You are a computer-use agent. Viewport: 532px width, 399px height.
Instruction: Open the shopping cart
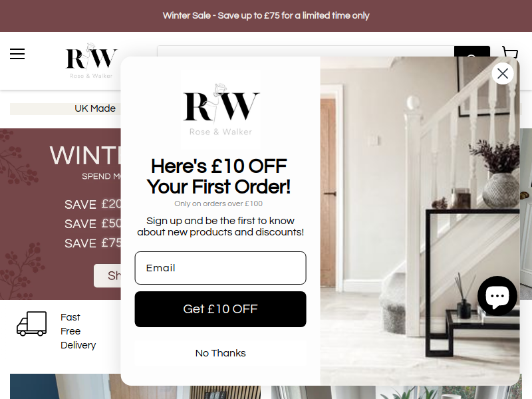[509, 52]
